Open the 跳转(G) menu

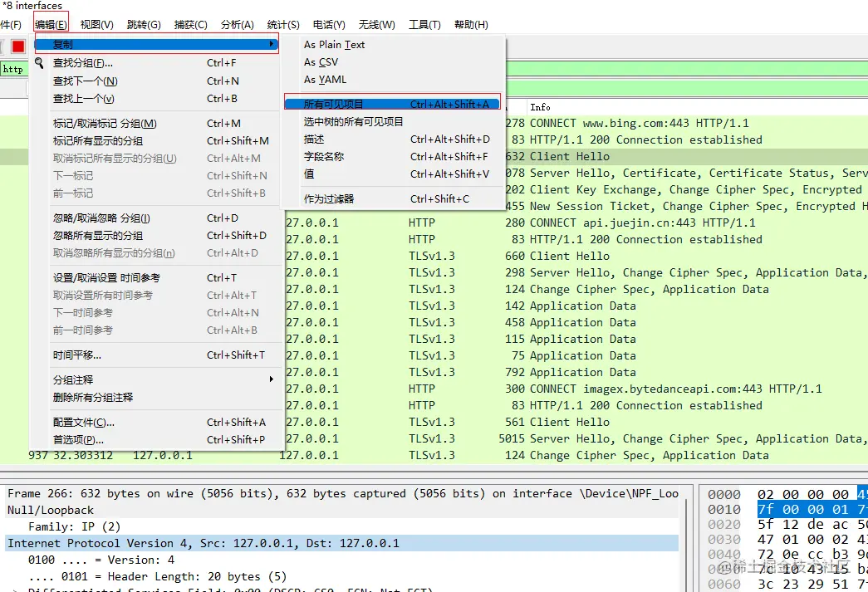point(144,25)
